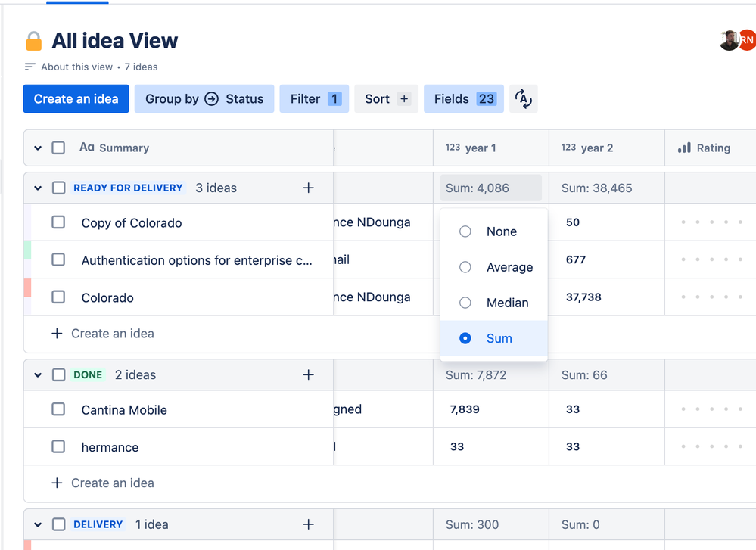Viewport: 756px width, 550px height.
Task: Click the 677 year 2 cell
Action: (x=606, y=259)
